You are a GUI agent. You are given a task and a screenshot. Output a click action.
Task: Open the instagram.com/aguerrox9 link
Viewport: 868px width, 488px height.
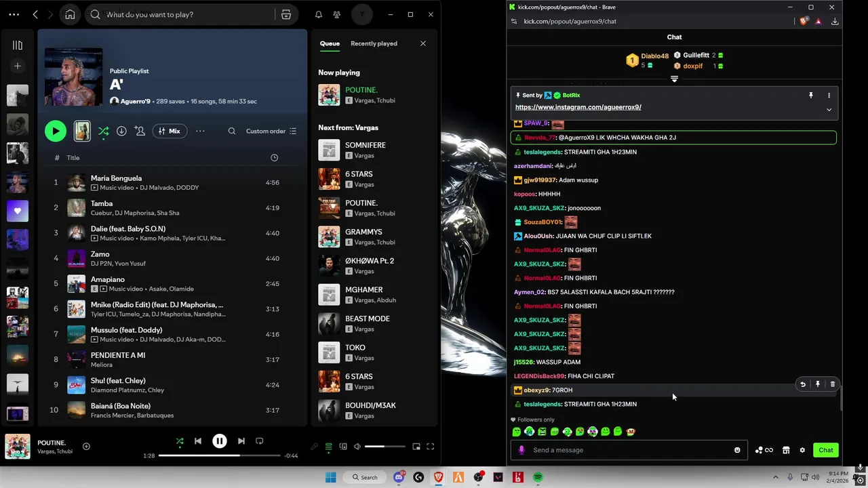[x=578, y=107]
